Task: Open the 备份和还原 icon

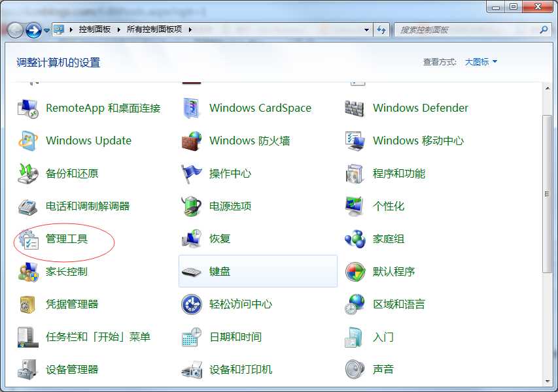Action: pyautogui.click(x=27, y=174)
